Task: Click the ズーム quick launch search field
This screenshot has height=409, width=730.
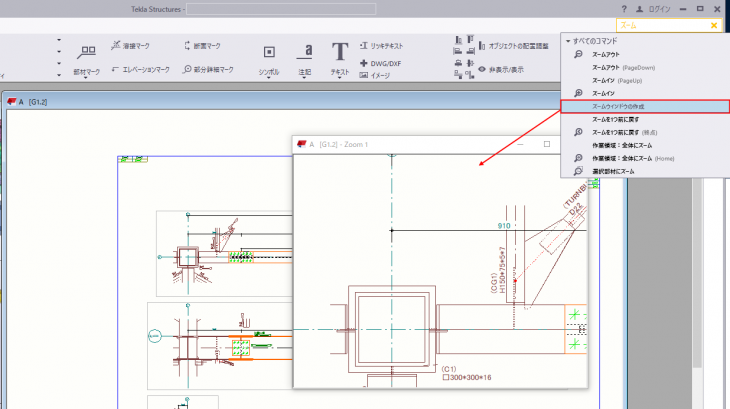Action: (x=660, y=25)
